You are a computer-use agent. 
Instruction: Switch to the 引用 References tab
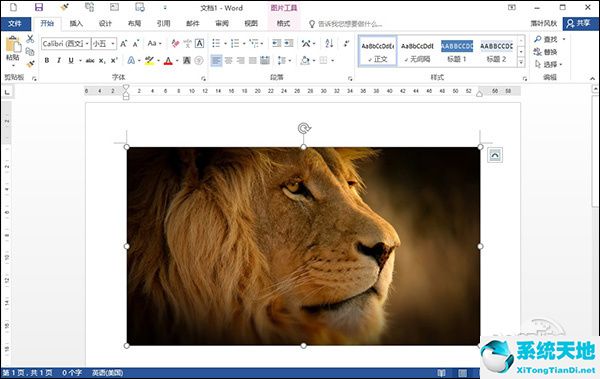click(163, 24)
